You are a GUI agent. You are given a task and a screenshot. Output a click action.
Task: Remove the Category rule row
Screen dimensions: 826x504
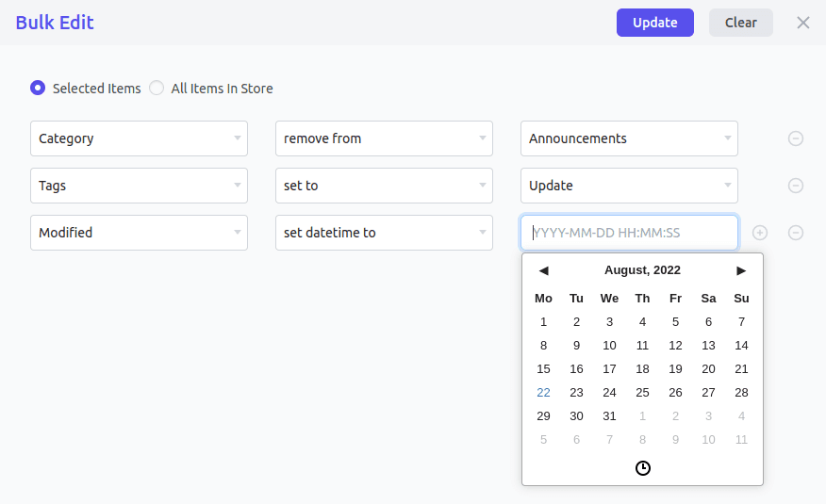pos(796,138)
